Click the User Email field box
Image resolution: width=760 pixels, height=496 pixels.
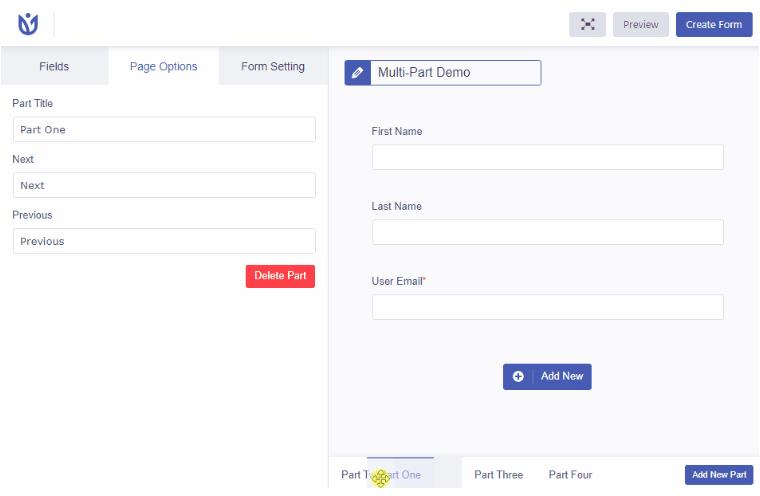(x=547, y=307)
